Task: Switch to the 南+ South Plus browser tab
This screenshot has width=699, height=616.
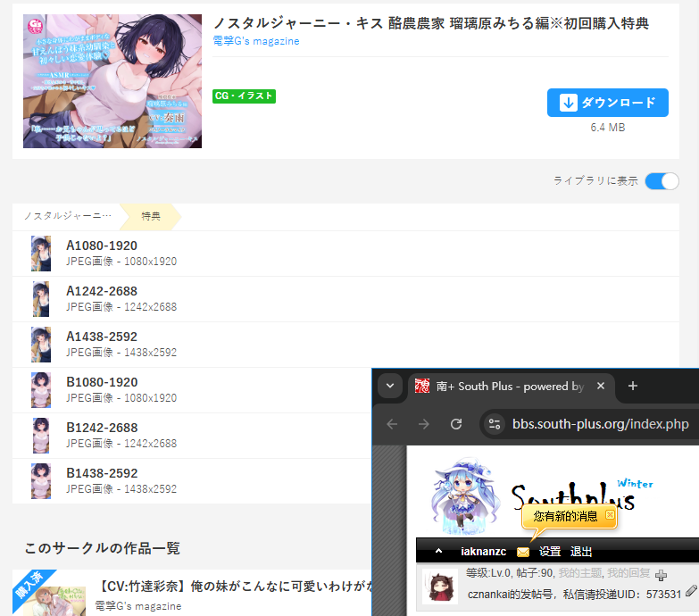Action: [511, 387]
